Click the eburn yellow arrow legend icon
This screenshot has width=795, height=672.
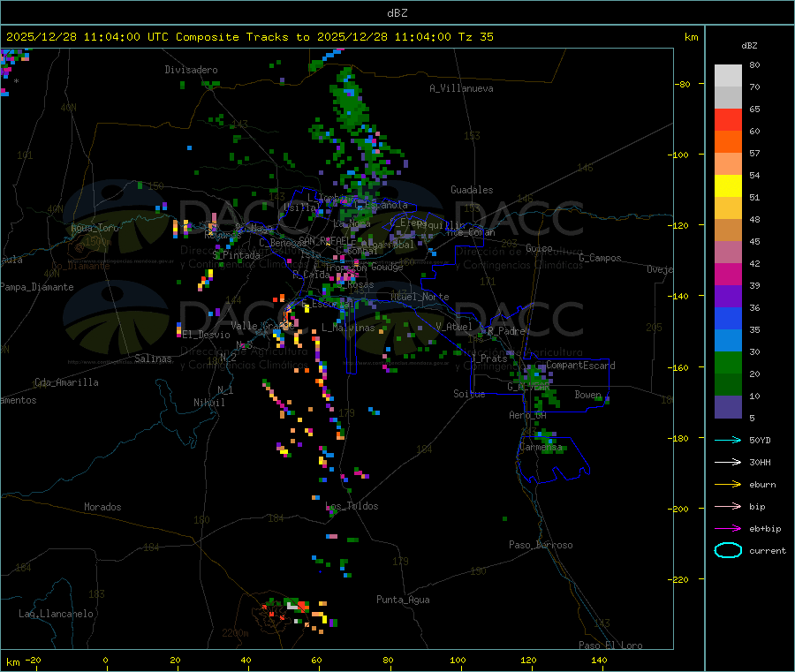[728, 485]
